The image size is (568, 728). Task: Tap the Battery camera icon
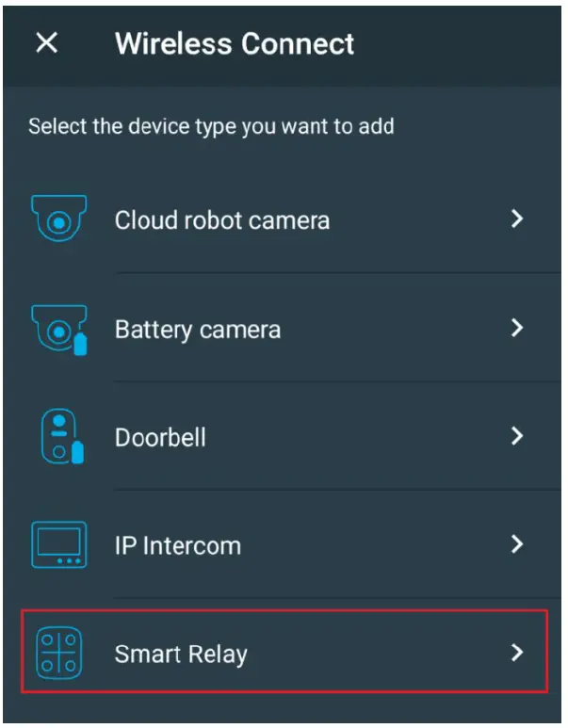[59, 330]
